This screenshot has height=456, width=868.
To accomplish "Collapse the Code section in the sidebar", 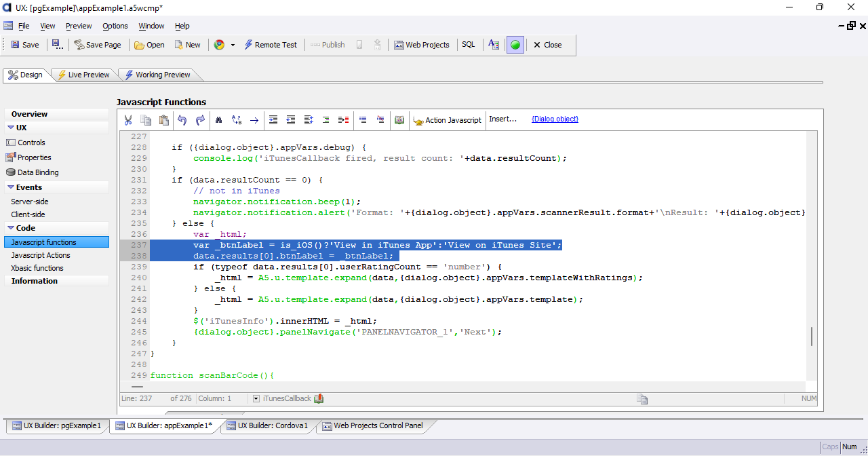I will pos(11,228).
